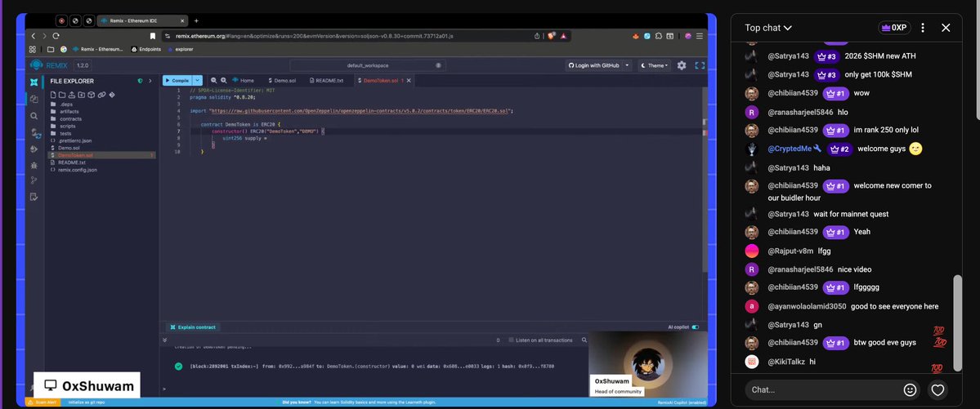The height and width of the screenshot is (409, 980).
Task: Open chat more options menu
Action: click(x=923, y=28)
